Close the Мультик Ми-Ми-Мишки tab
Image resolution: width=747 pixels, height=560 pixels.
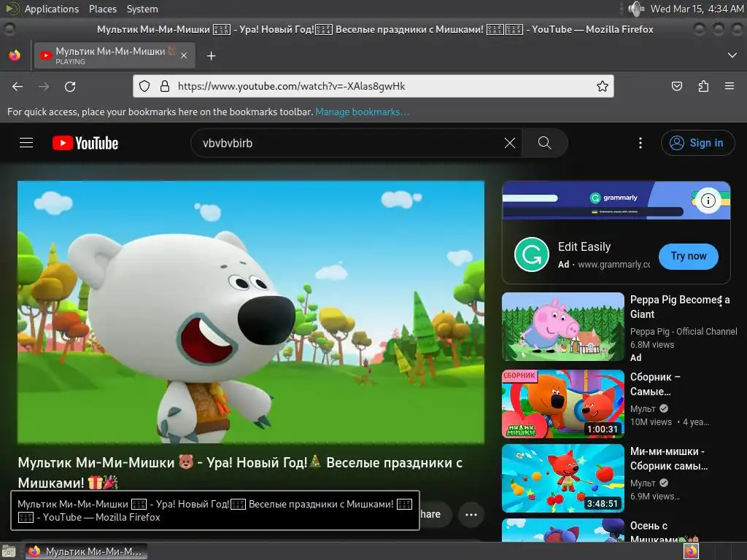point(184,55)
